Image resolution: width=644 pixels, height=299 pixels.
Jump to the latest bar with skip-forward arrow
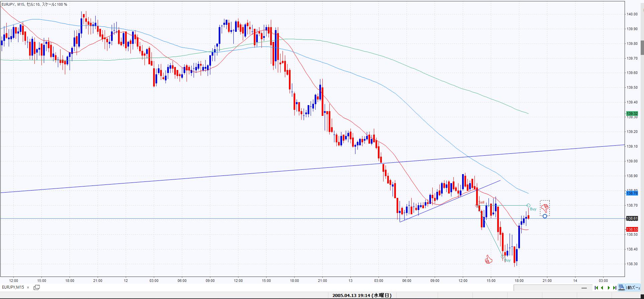[x=615, y=288]
